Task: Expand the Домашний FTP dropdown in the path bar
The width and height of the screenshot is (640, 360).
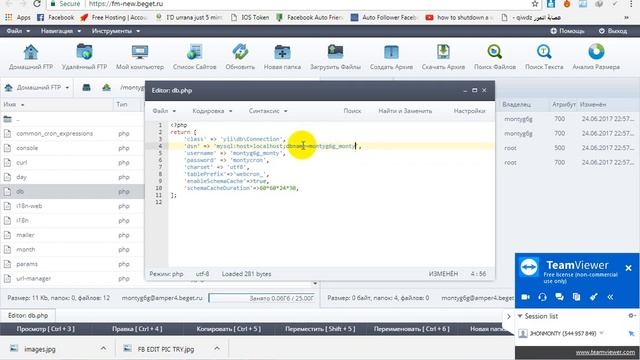Action: 67,88
